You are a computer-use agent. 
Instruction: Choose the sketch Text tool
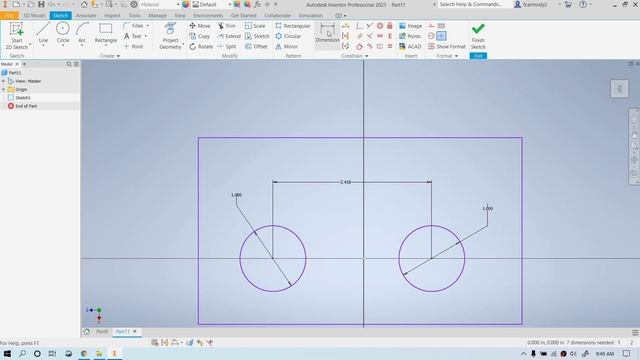click(x=133, y=36)
